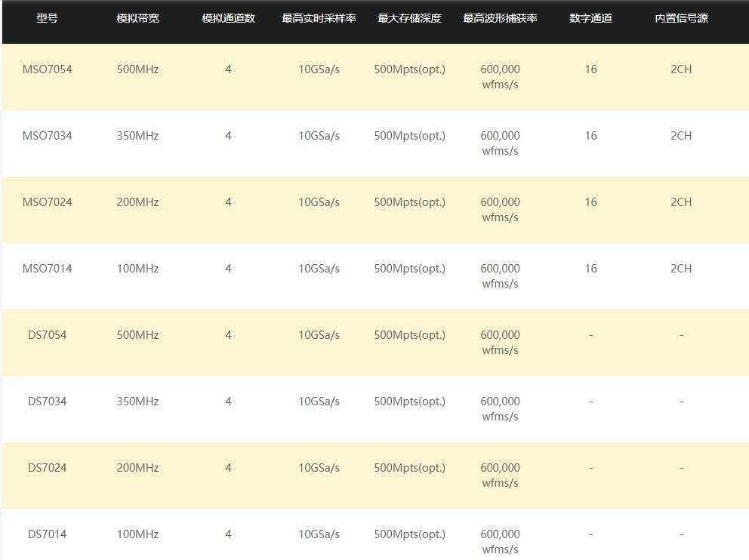This screenshot has height=560, width=749.
Task: Click the 2CH signal source for MSO7024
Action: [x=681, y=202]
